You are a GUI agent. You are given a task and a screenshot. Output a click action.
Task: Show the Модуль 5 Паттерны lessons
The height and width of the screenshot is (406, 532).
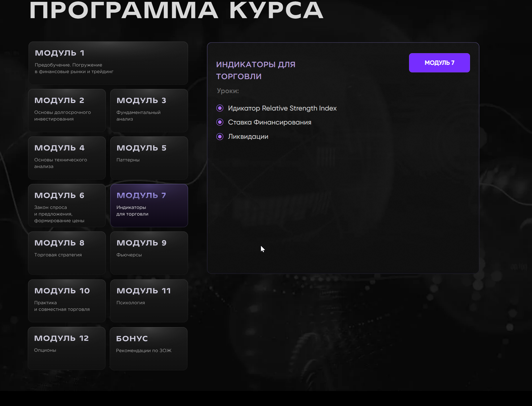[x=149, y=158]
